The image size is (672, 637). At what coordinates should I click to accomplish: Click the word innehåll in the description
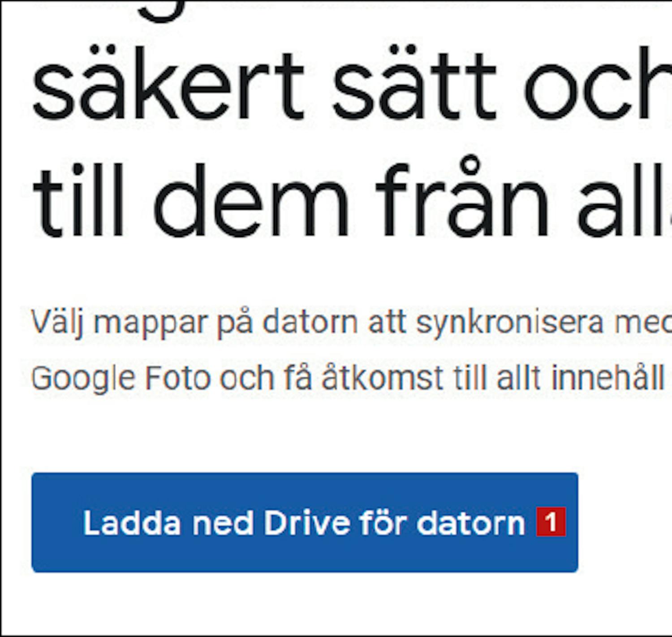(x=607, y=378)
